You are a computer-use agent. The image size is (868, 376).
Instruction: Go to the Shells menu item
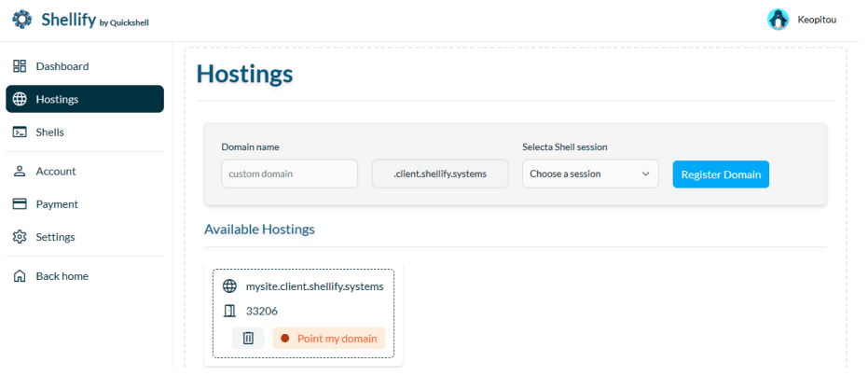[x=85, y=132]
